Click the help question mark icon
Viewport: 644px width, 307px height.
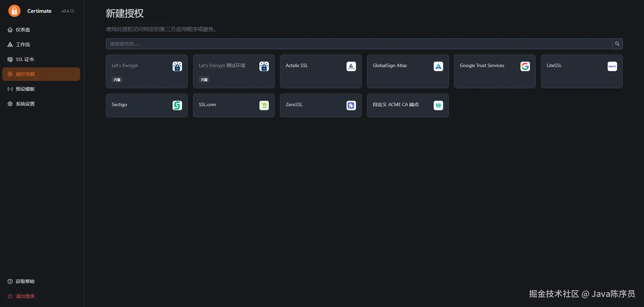(x=10, y=281)
